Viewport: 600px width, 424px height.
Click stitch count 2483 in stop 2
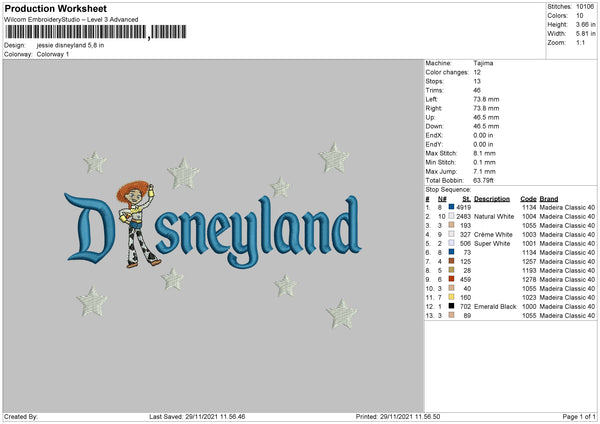[463, 217]
